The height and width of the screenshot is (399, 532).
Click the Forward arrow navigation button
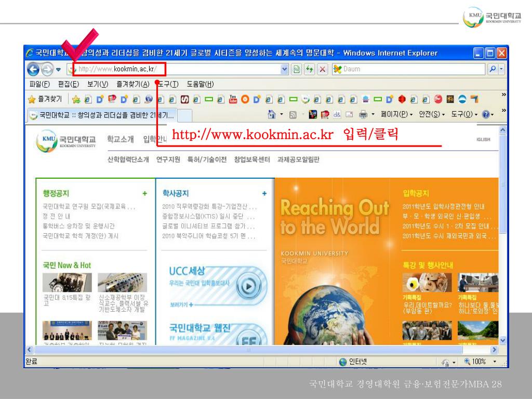pyautogui.click(x=47, y=70)
